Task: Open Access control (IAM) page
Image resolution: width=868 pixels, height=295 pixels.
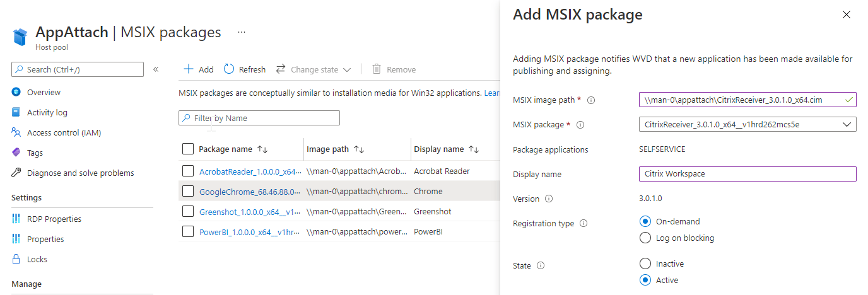Action: pos(64,132)
